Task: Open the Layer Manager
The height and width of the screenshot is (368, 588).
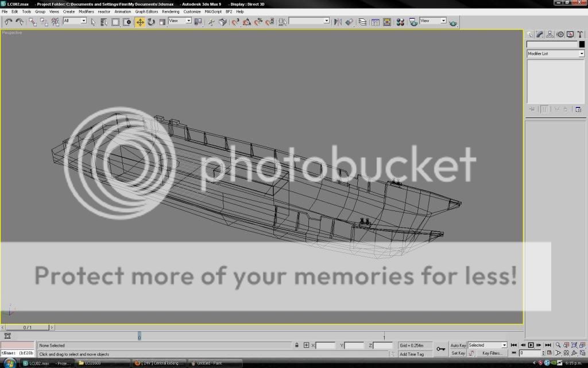Action: (363, 22)
